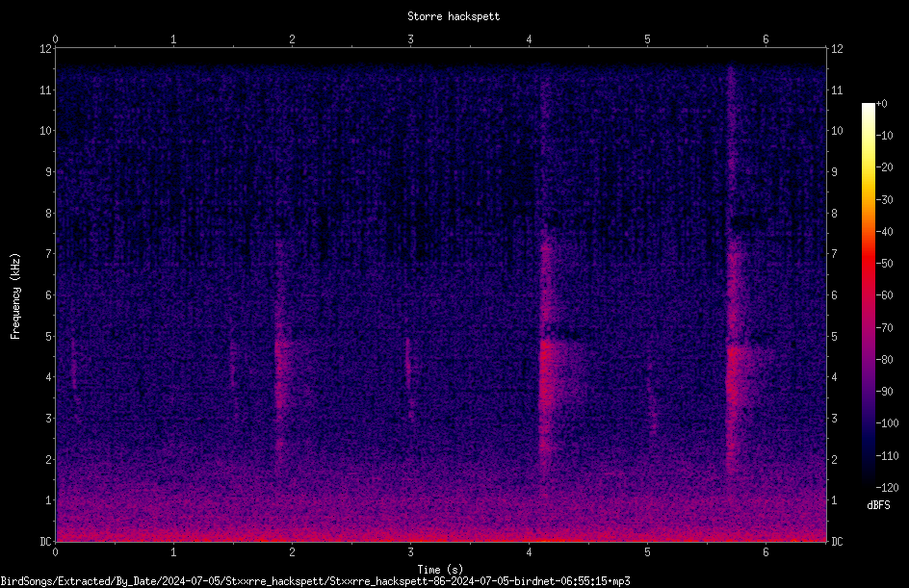Click the "Storre hackspett" chart title
The width and height of the screenshot is (909, 588).
click(454, 16)
